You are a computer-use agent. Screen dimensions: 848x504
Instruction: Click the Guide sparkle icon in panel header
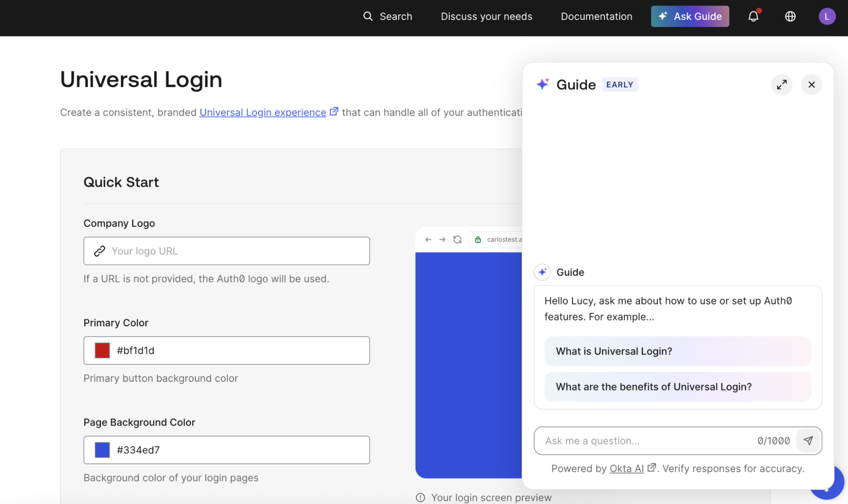click(x=543, y=84)
